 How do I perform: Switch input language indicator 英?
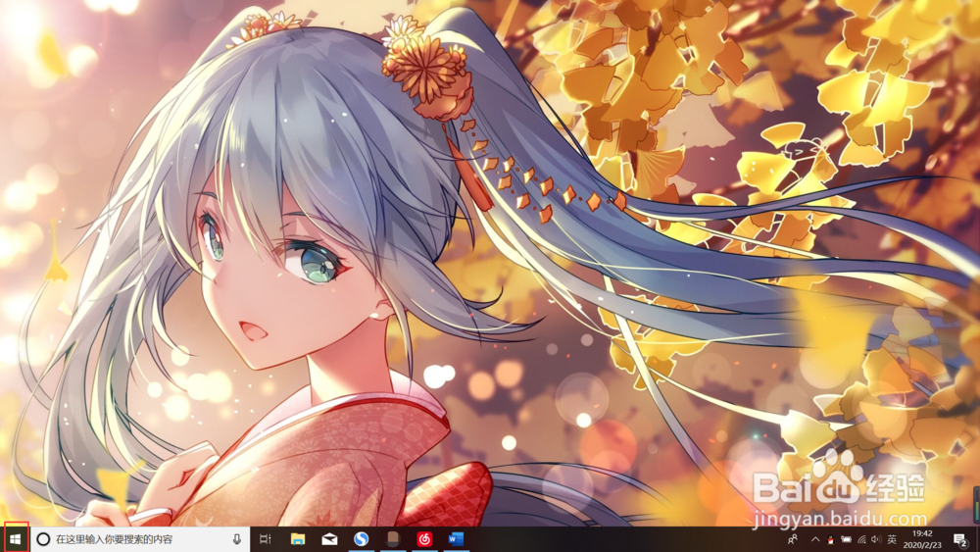(x=892, y=539)
